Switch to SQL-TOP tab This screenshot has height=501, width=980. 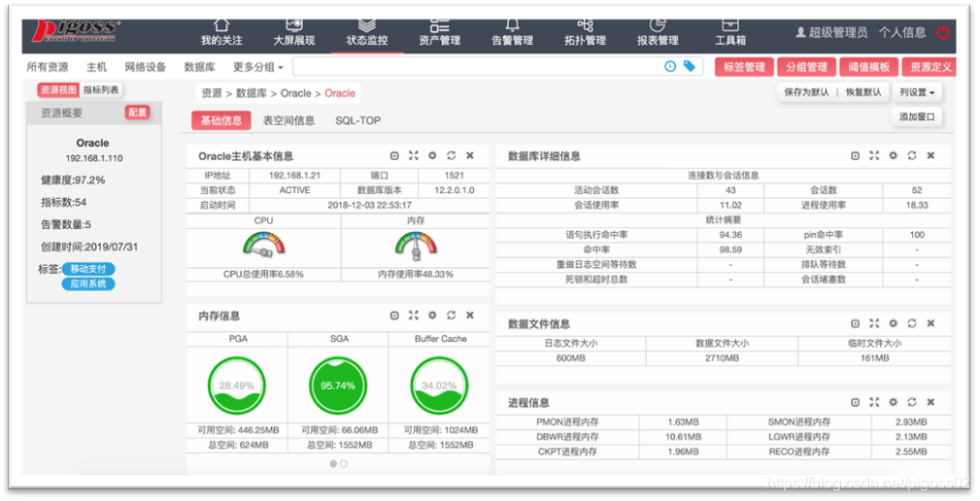pos(357,120)
